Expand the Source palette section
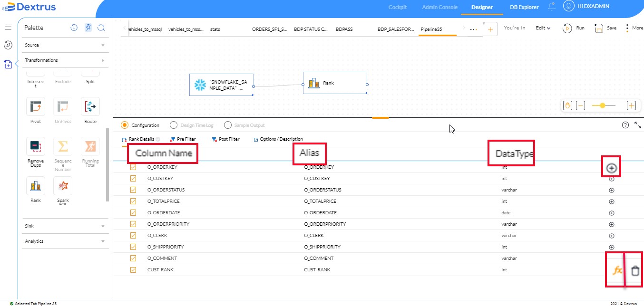 [66, 45]
